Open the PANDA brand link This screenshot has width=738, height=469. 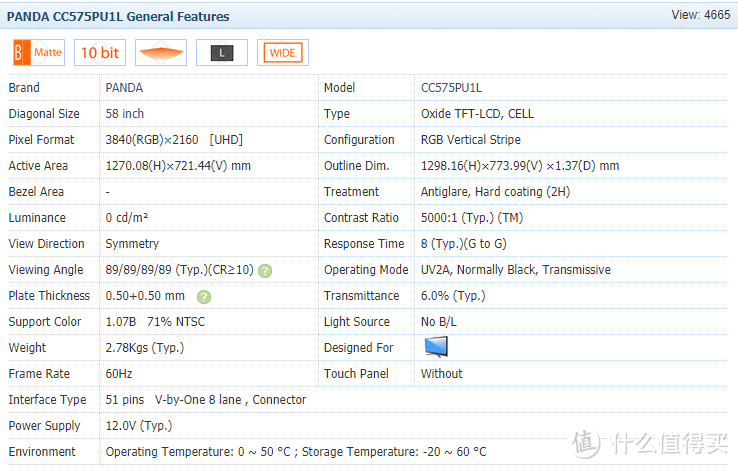124,88
